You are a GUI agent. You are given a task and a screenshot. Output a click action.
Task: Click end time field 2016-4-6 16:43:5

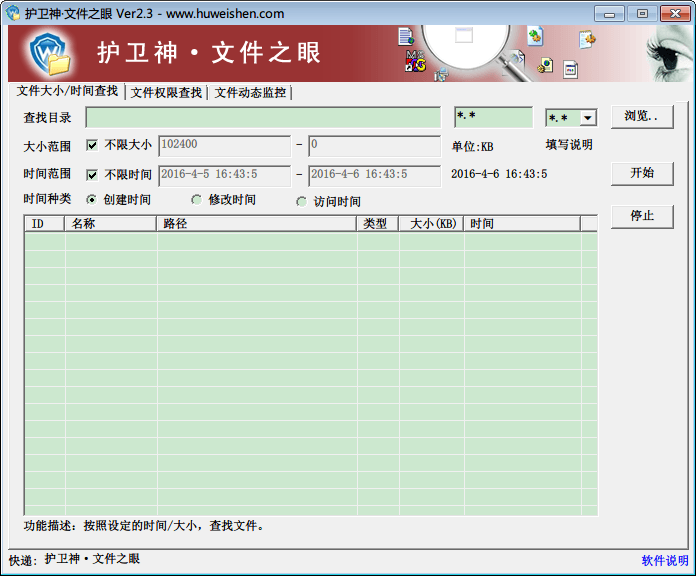pyautogui.click(x=375, y=176)
